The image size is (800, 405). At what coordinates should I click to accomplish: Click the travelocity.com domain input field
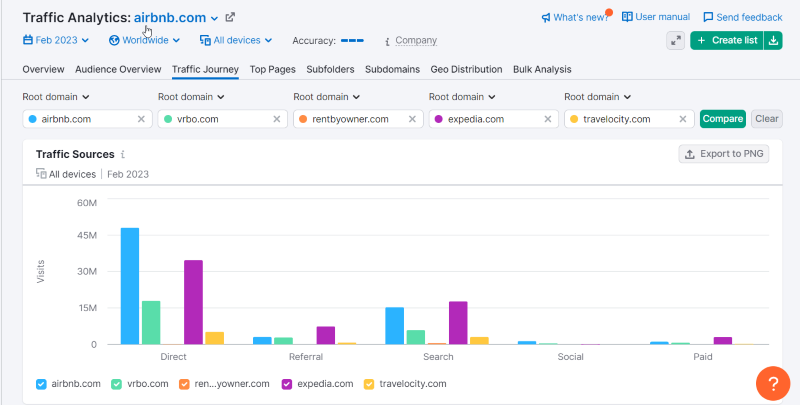629,119
